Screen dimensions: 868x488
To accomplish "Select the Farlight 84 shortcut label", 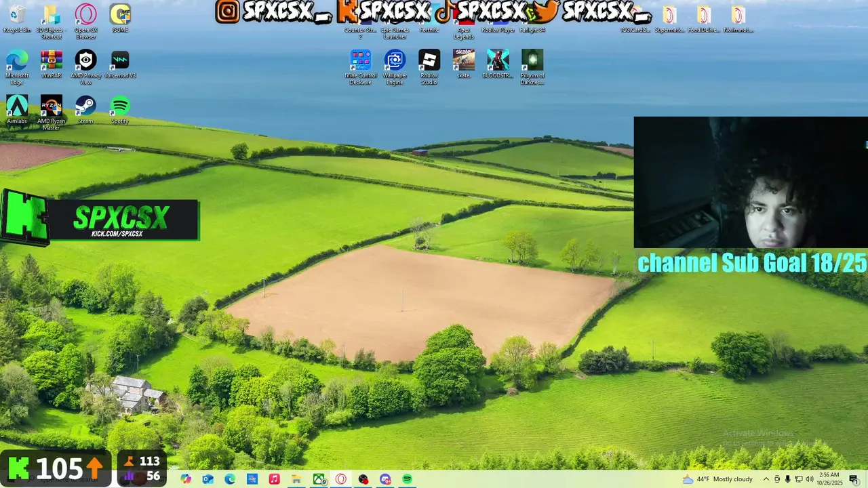I will click(532, 30).
